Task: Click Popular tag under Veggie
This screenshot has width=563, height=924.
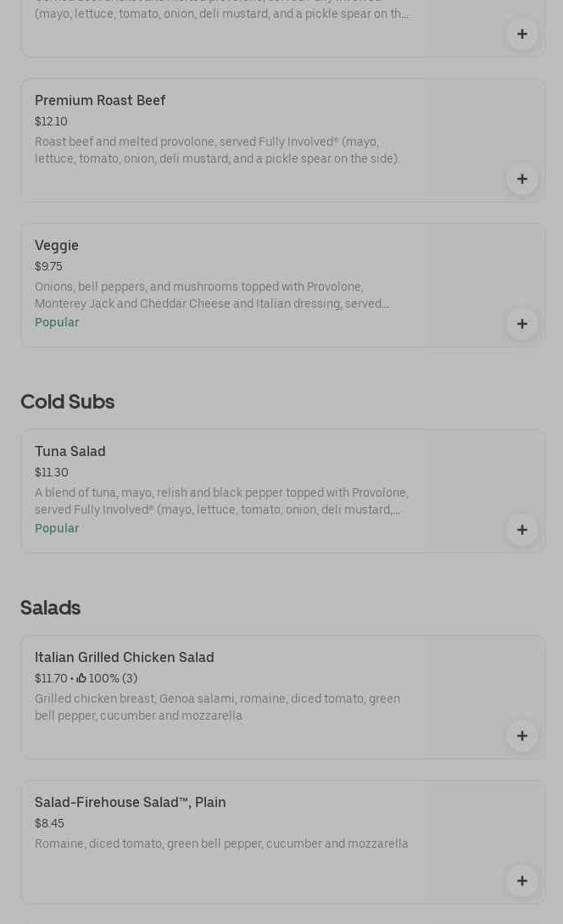Action: pos(57,323)
